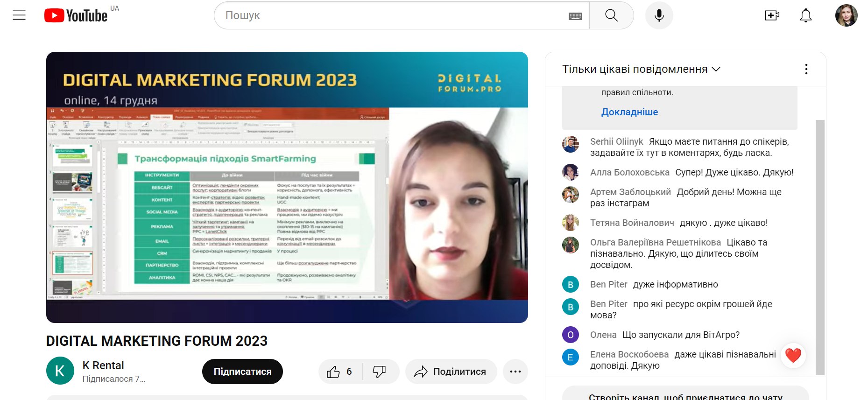Click 'Підписалося 7...' subscriber count
The height and width of the screenshot is (400, 868).
tap(114, 379)
